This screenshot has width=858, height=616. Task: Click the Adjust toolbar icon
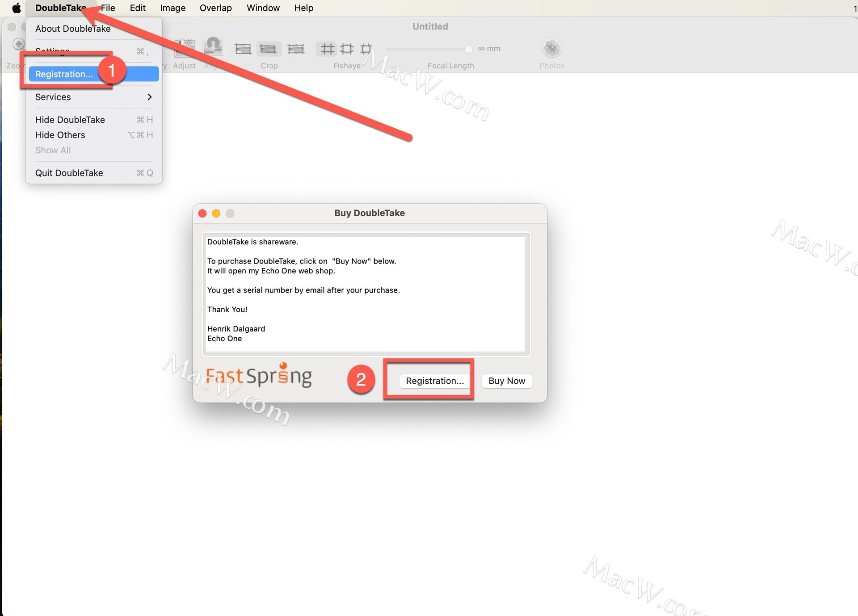pyautogui.click(x=184, y=49)
